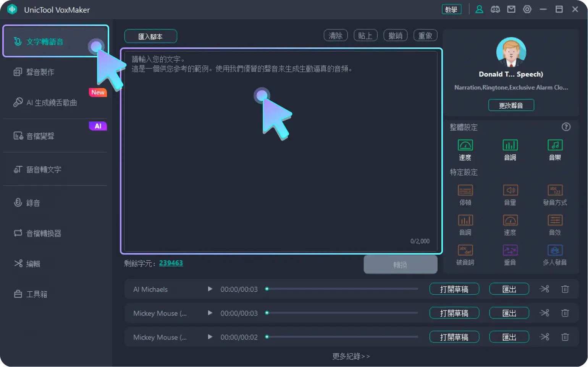Select specific 音調 pitch icon under 特定設定

465,220
